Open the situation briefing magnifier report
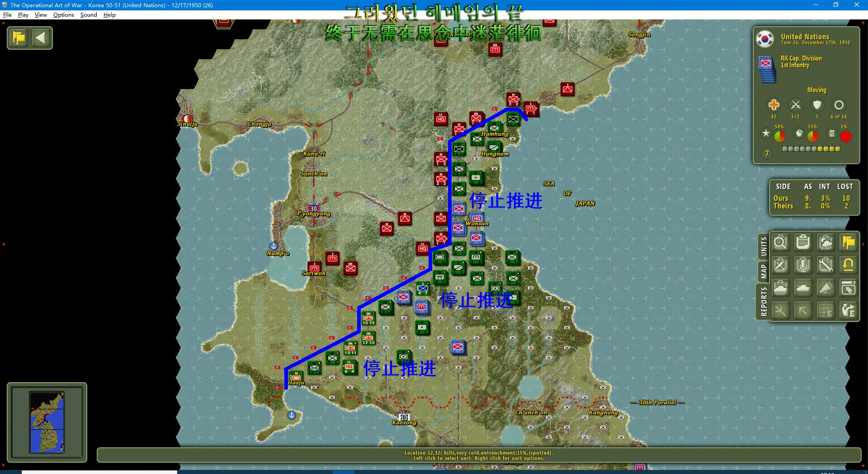 click(780, 242)
